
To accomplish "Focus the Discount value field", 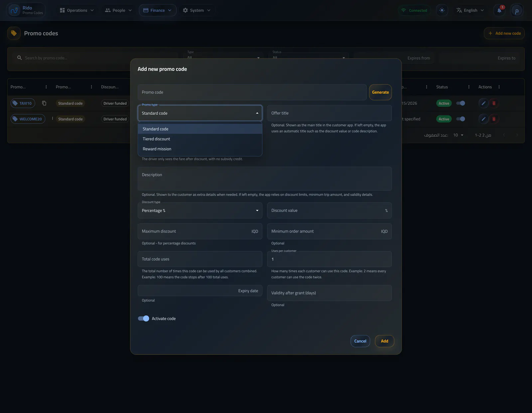I will click(329, 210).
